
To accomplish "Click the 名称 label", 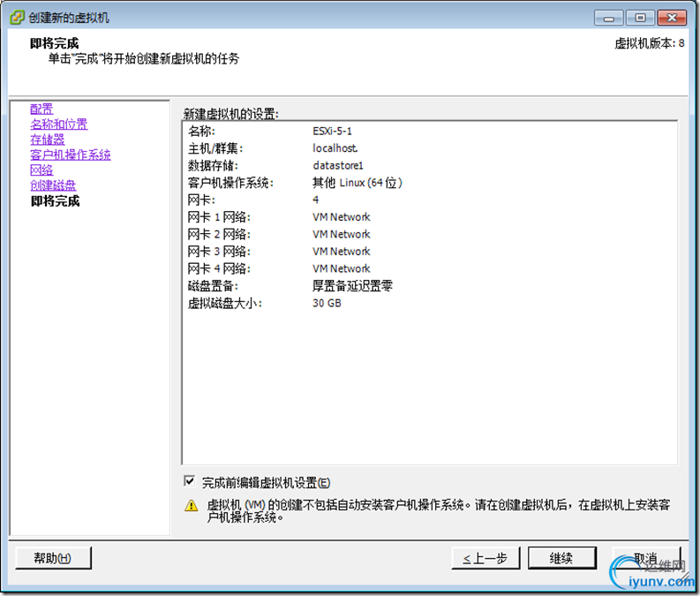I will click(201, 132).
